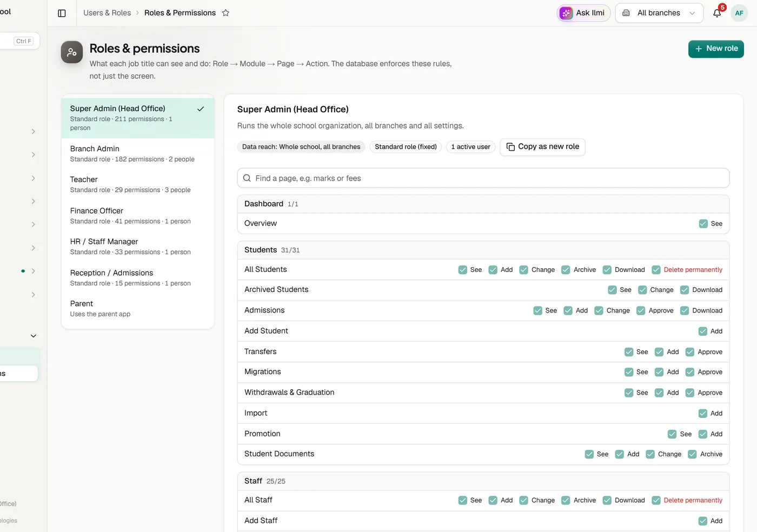The image size is (757, 532).
Task: Toggle See checkbox for Transfers
Action: coord(629,352)
